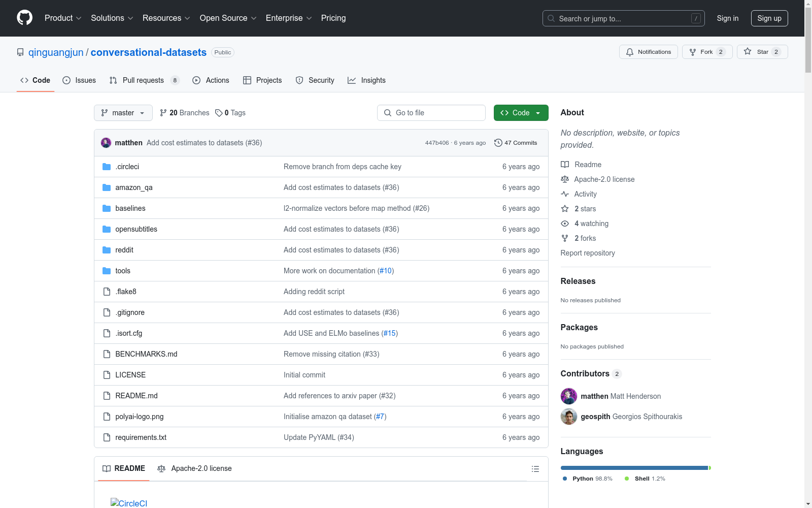This screenshot has height=508, width=812.
Task: Click matthen's contributor avatar
Action: point(569,396)
